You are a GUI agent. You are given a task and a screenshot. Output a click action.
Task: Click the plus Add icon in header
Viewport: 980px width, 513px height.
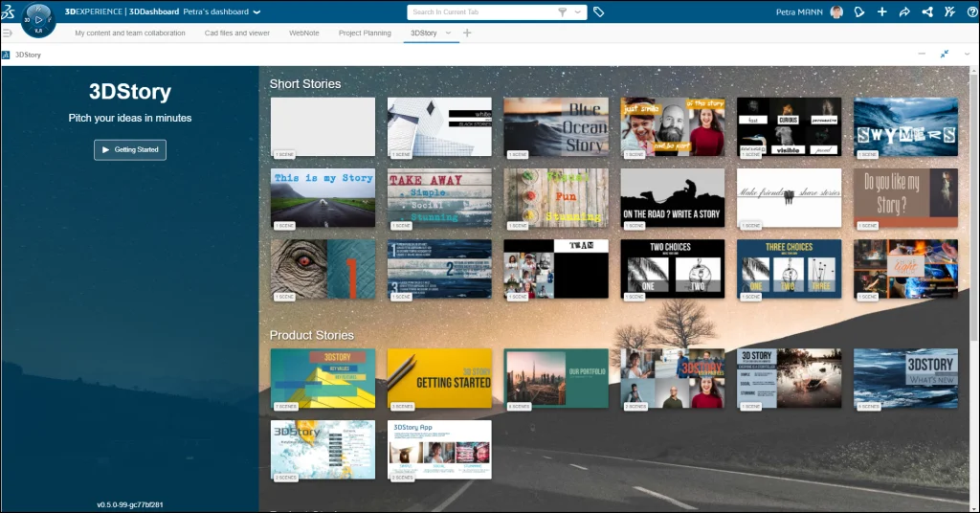882,12
